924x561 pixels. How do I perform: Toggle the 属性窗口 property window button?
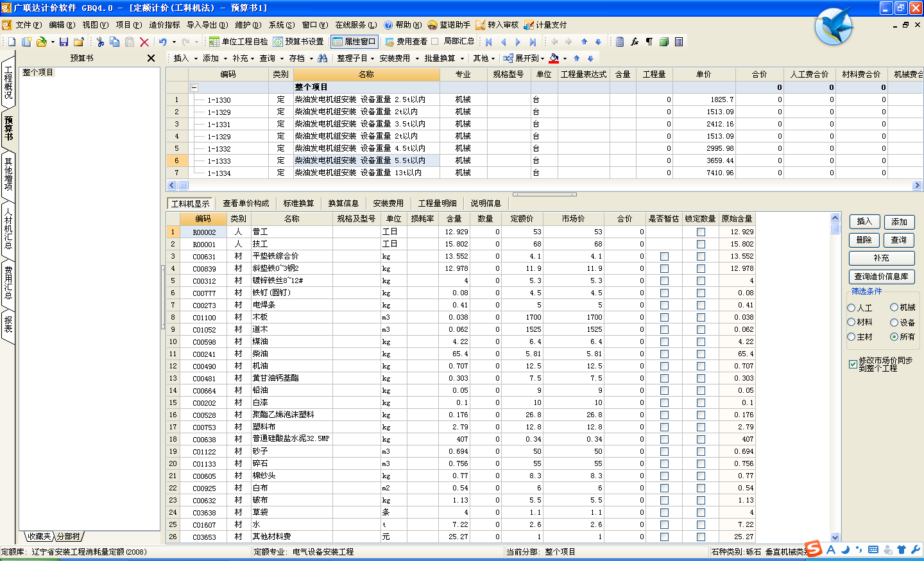coord(354,42)
